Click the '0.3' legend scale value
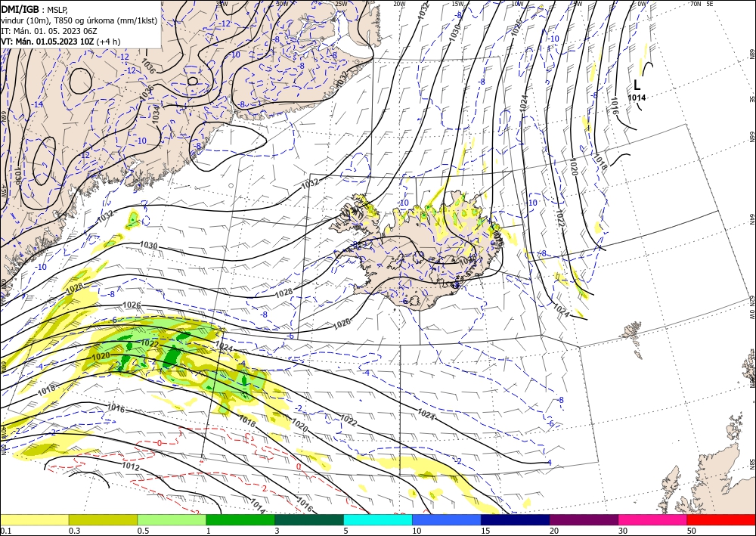 click(74, 531)
